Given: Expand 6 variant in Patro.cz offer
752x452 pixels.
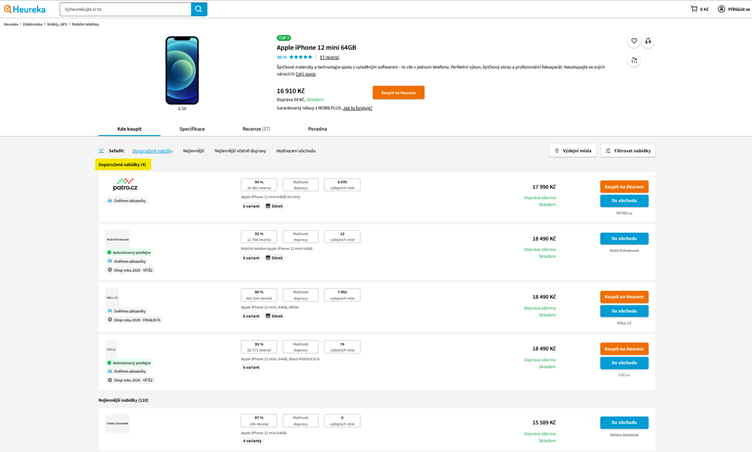Looking at the screenshot, I should click(x=251, y=206).
